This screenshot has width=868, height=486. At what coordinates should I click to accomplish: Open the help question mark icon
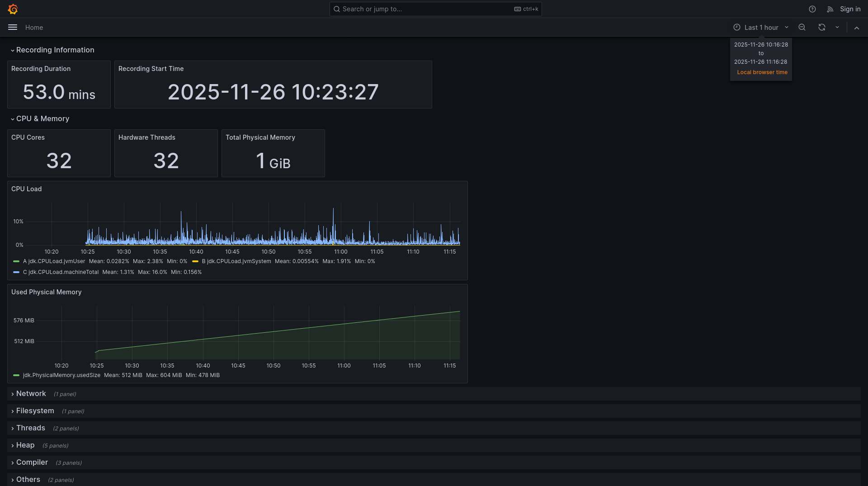click(812, 9)
